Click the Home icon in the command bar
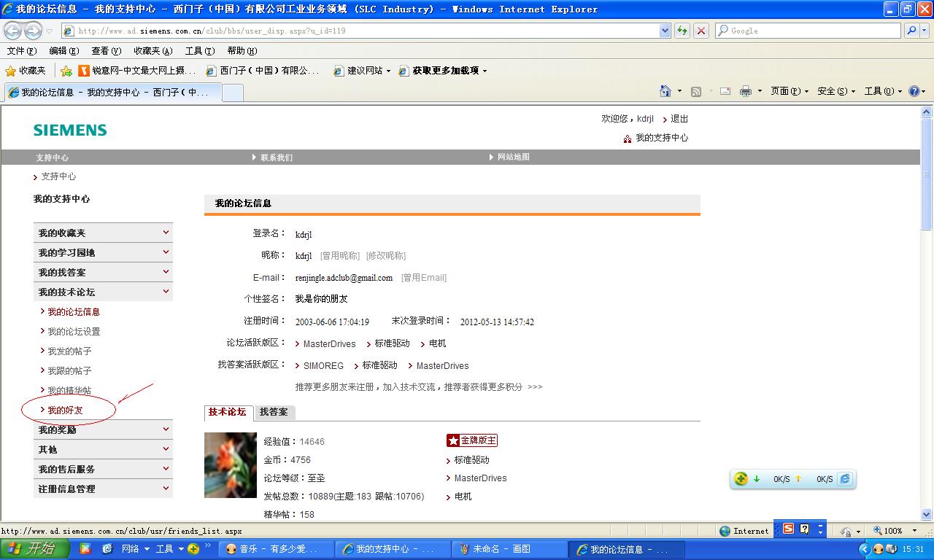Viewport: 934px width, 560px height. pyautogui.click(x=665, y=91)
